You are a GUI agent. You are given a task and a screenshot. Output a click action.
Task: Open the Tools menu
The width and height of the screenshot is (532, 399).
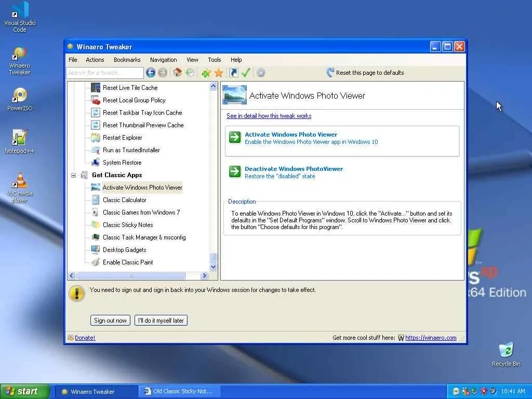(215, 60)
